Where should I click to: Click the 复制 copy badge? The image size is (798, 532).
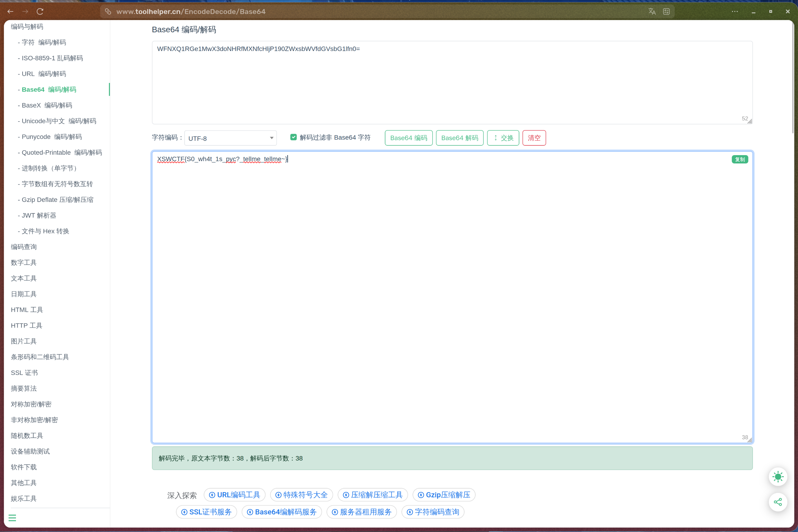point(740,159)
